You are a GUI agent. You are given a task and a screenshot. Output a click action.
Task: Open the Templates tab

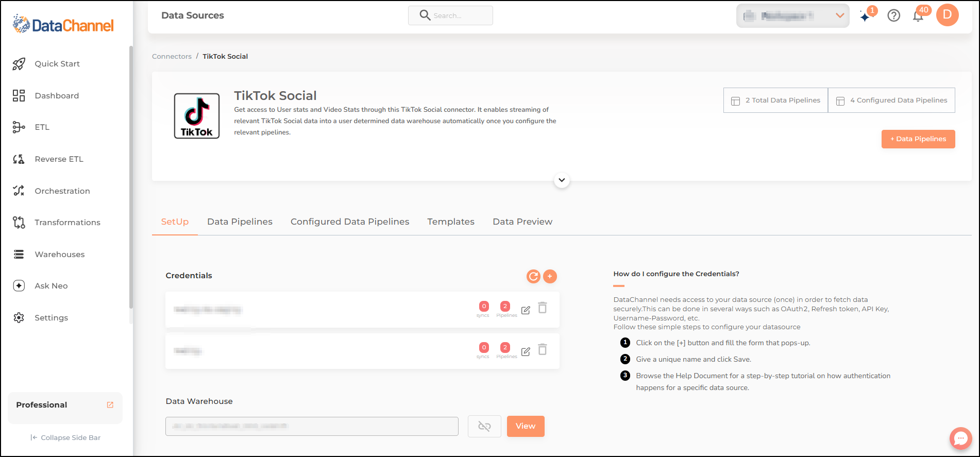coord(451,222)
